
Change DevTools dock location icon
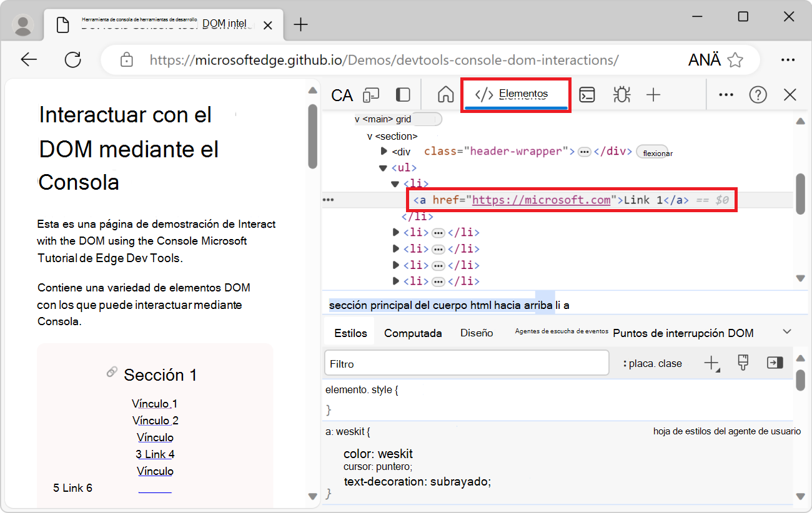coord(402,94)
